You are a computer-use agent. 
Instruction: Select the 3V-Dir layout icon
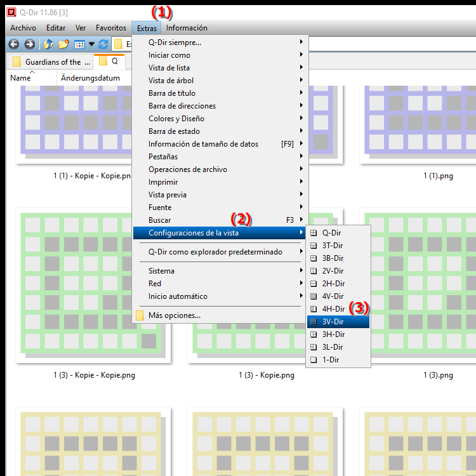point(314,322)
